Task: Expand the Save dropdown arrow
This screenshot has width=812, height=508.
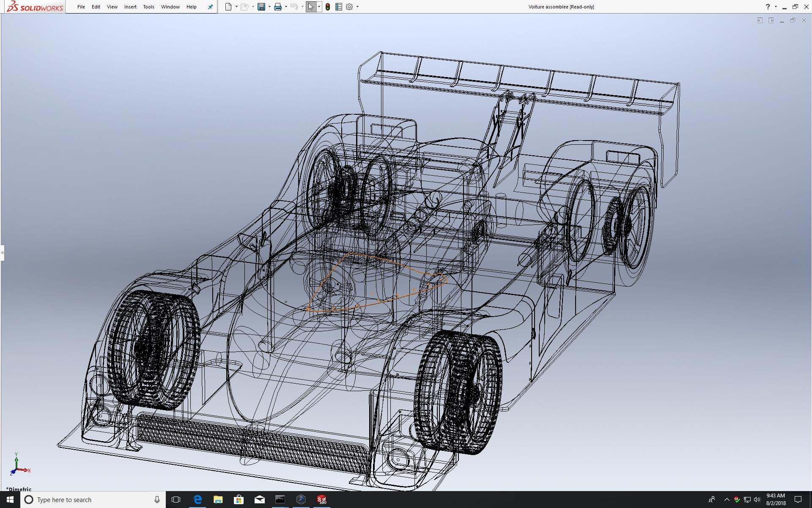Action: pyautogui.click(x=269, y=7)
